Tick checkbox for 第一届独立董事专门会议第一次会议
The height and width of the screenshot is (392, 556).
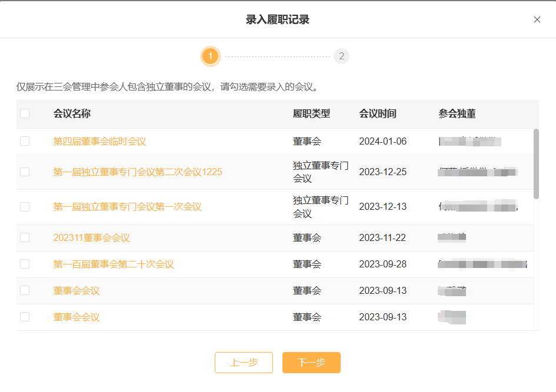coord(25,206)
